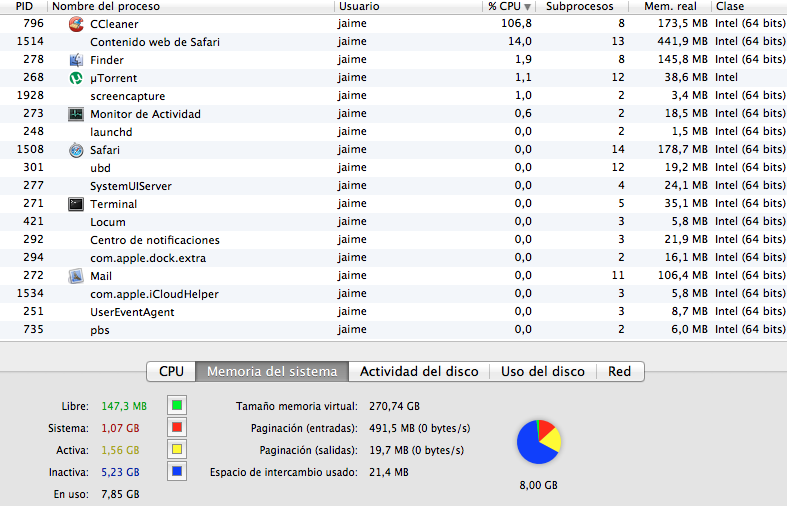
Task: Sort by PID column header
Action: (x=24, y=6)
